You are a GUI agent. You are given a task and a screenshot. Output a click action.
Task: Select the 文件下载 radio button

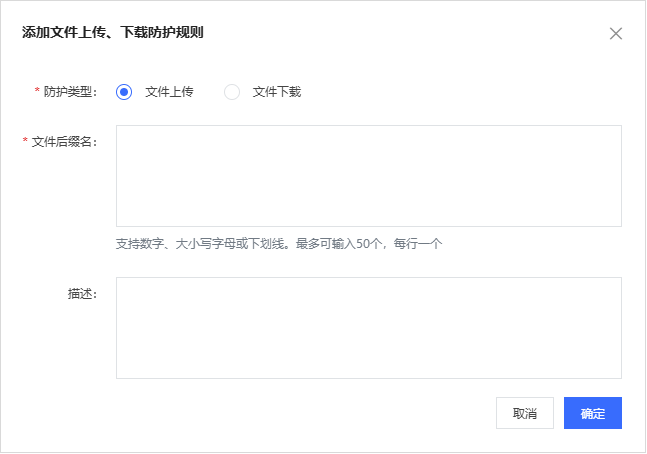(x=232, y=92)
